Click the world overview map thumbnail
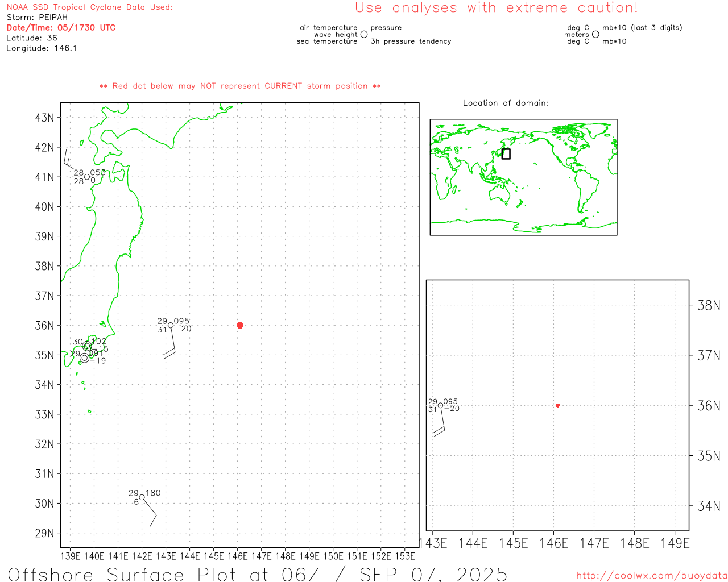The height and width of the screenshot is (582, 728). point(523,177)
